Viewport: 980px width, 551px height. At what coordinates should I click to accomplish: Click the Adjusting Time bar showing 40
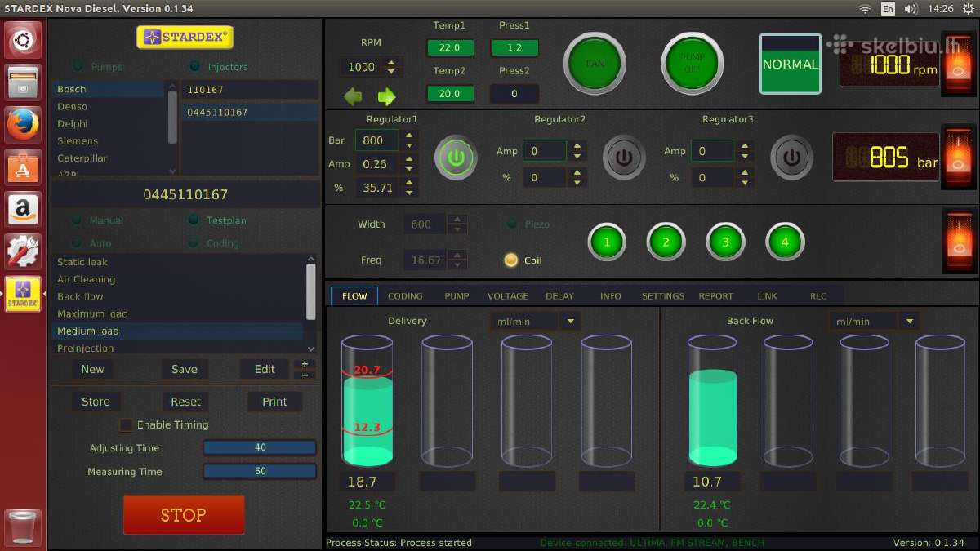(x=260, y=447)
